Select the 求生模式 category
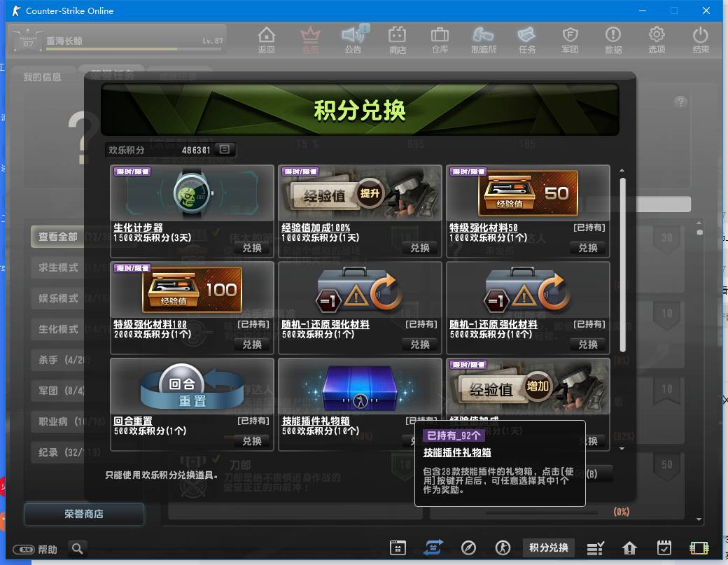The height and width of the screenshot is (565, 728). pos(58,268)
